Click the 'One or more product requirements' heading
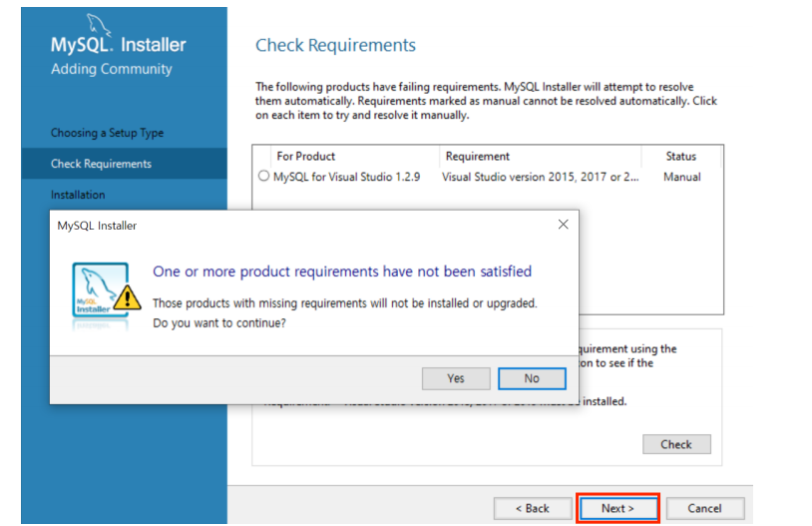This screenshot has width=812, height=526. [342, 271]
